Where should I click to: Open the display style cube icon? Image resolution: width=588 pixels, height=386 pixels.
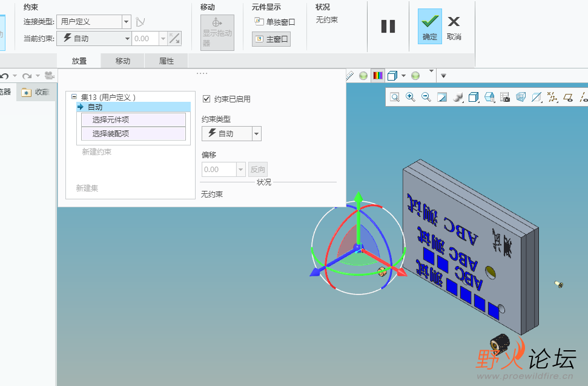point(474,98)
